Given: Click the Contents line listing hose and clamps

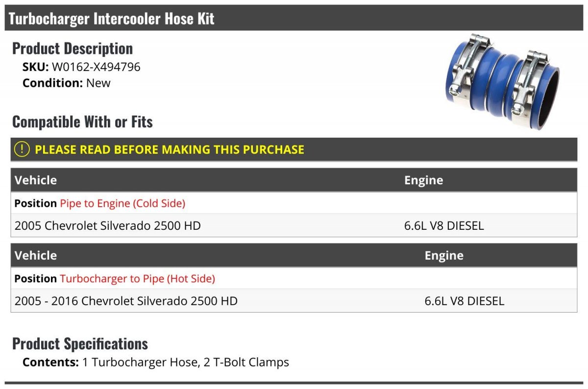Looking at the screenshot, I should [x=156, y=363].
